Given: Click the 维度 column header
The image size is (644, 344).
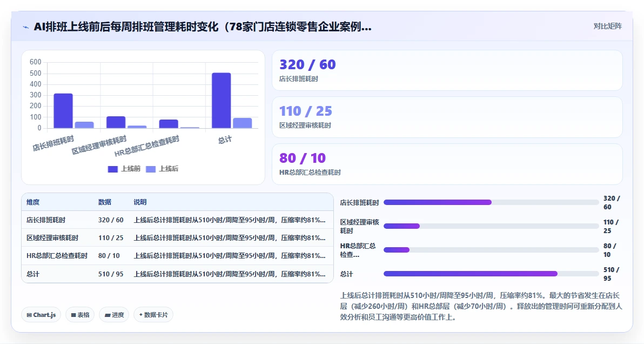Looking at the screenshot, I should [x=33, y=202].
